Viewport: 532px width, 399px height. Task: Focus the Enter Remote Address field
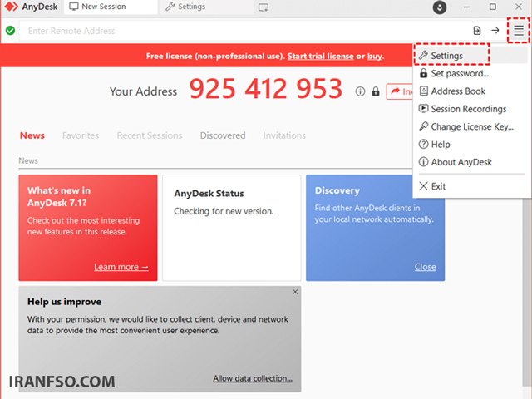click(x=244, y=31)
